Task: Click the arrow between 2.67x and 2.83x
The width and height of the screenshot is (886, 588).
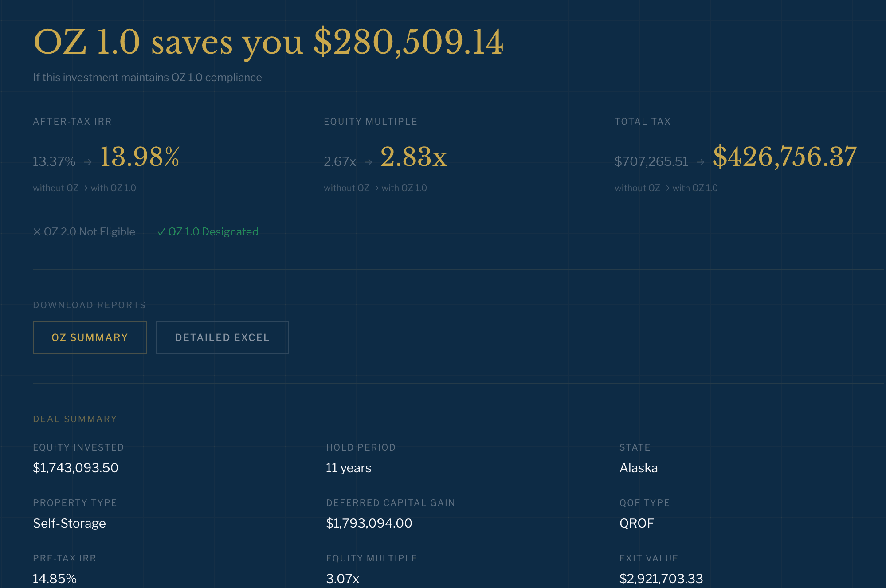Action: [x=368, y=161]
